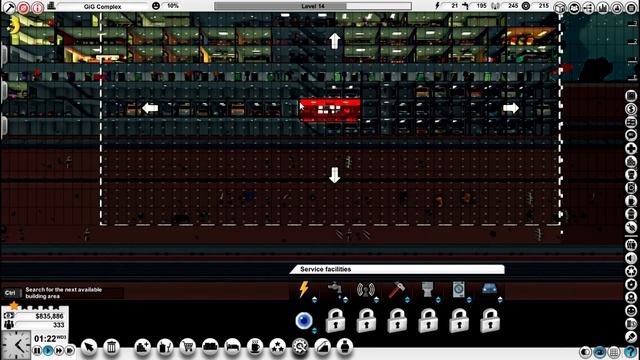
Task: Open the speaker sound sidebar icon
Action: [631, 258]
